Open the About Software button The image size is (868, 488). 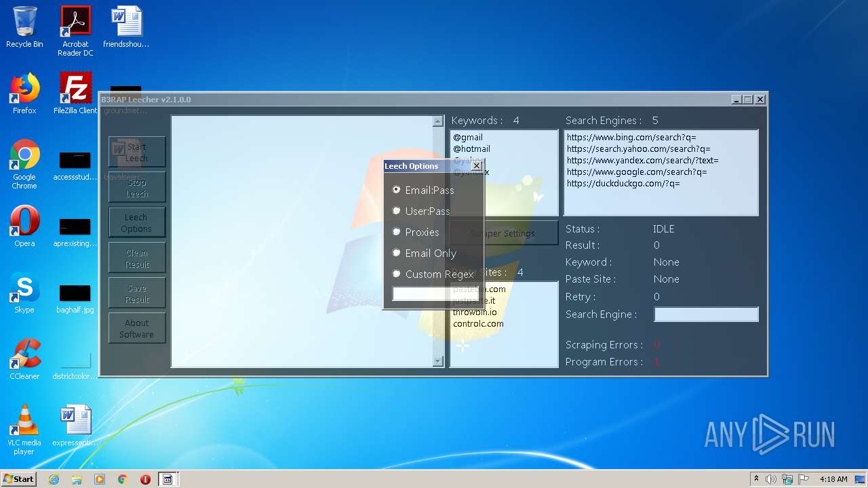tap(136, 328)
